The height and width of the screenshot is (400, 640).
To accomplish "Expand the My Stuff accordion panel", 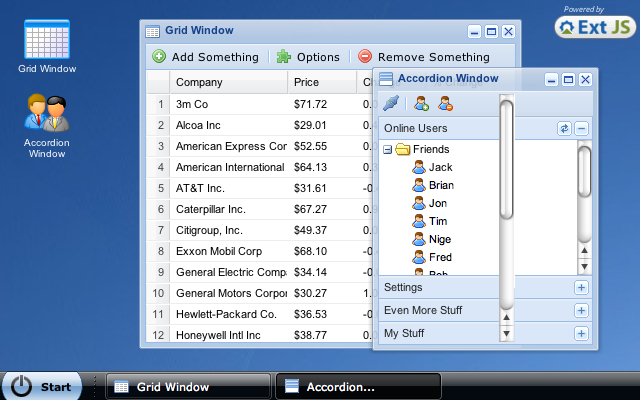I will coord(581,333).
